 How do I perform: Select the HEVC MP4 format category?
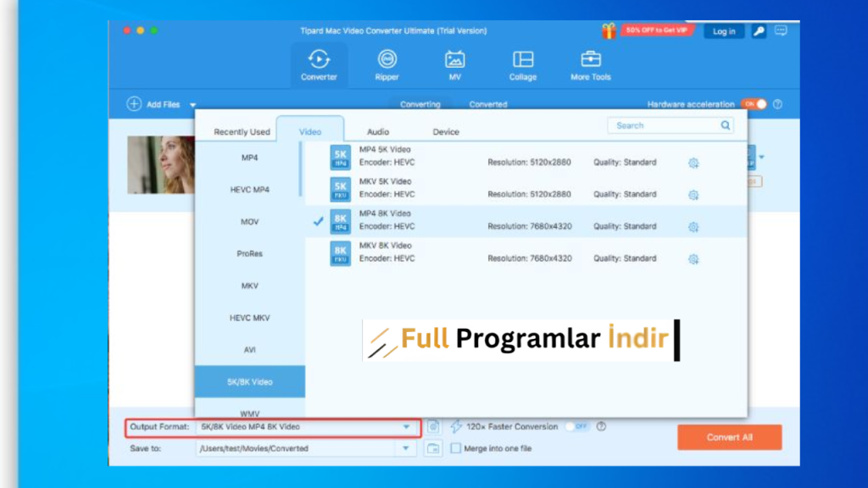(x=250, y=190)
